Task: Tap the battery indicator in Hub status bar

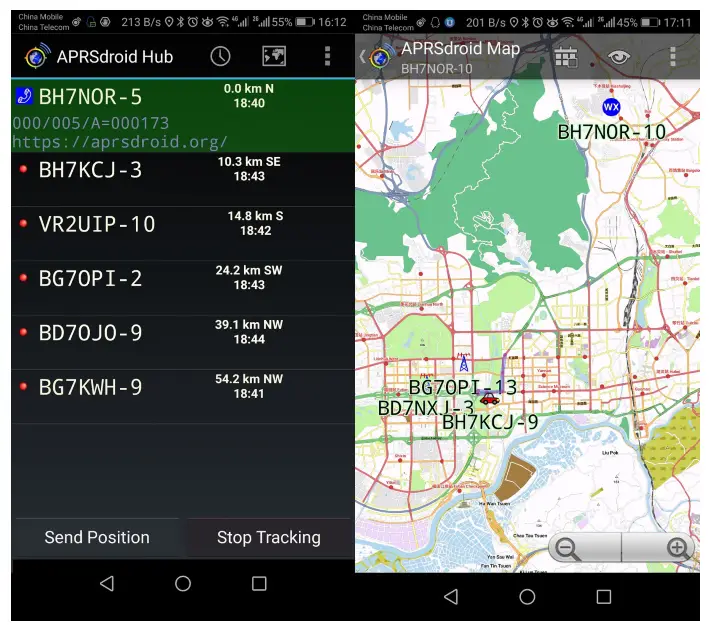Action: pos(305,22)
